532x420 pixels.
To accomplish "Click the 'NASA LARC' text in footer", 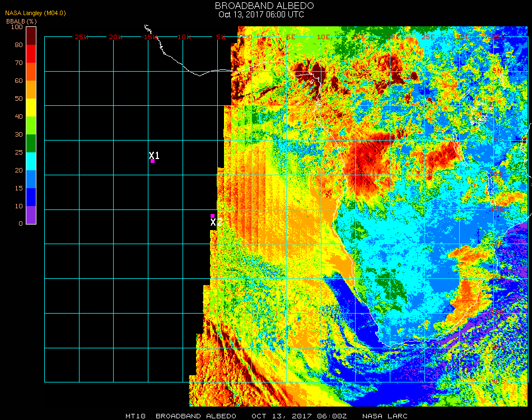I will click(385, 416).
